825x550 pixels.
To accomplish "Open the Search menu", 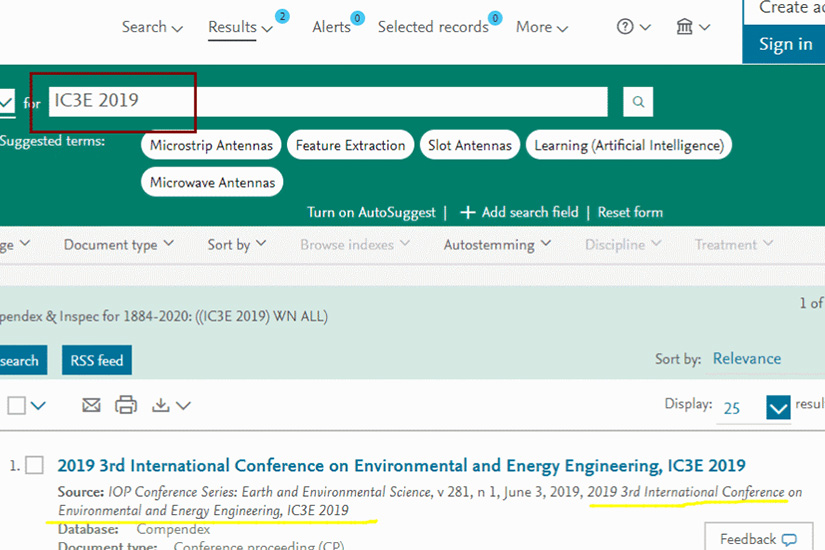I will pyautogui.click(x=152, y=27).
